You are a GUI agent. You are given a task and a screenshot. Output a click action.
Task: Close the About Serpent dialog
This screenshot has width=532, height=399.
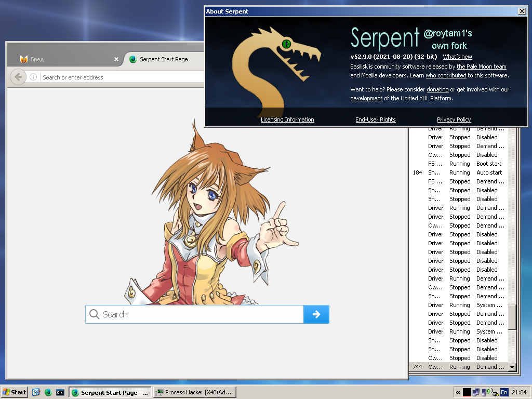click(522, 11)
